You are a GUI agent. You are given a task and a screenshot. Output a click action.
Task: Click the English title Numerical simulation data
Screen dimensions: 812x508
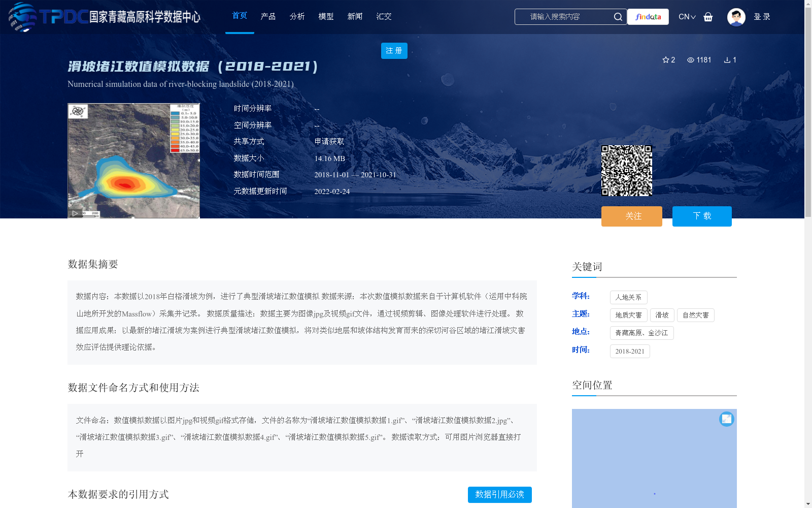tap(181, 84)
